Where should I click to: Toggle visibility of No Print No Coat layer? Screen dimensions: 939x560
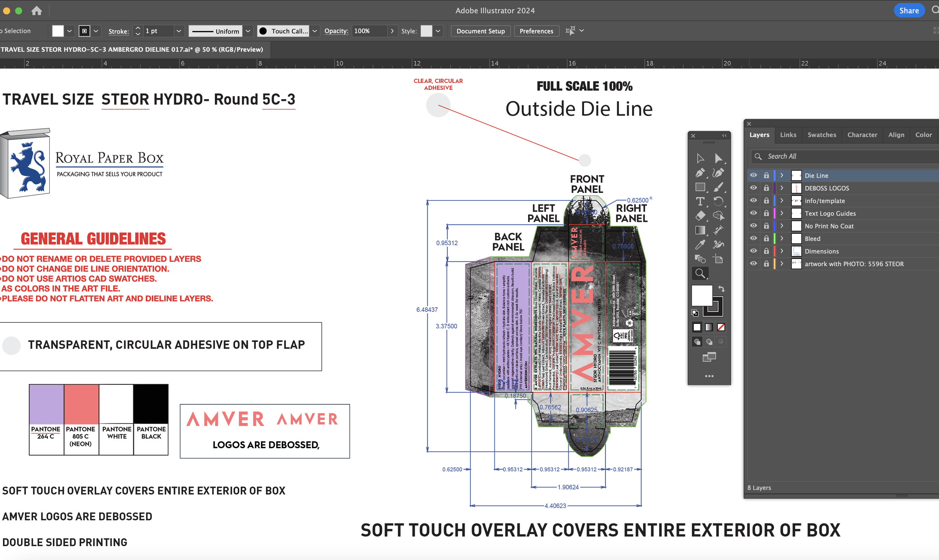753,226
